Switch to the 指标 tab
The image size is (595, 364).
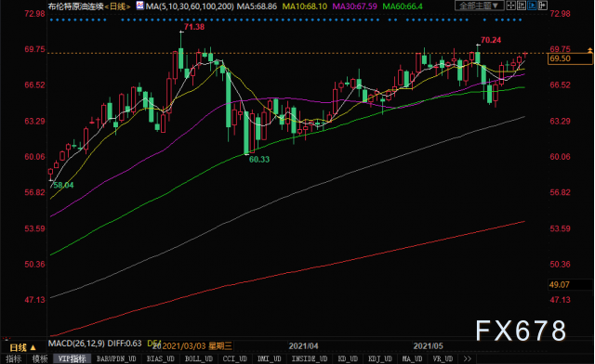(x=14, y=358)
